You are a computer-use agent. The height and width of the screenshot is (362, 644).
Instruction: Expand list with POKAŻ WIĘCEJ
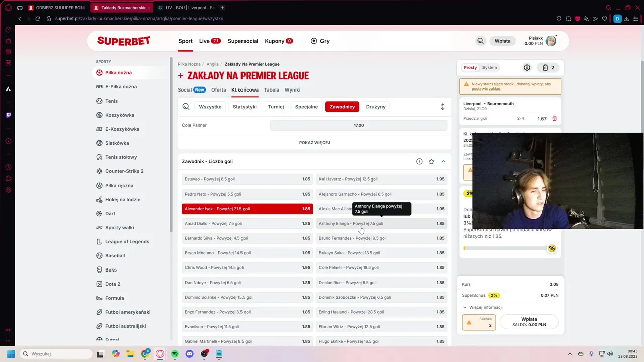pyautogui.click(x=314, y=143)
